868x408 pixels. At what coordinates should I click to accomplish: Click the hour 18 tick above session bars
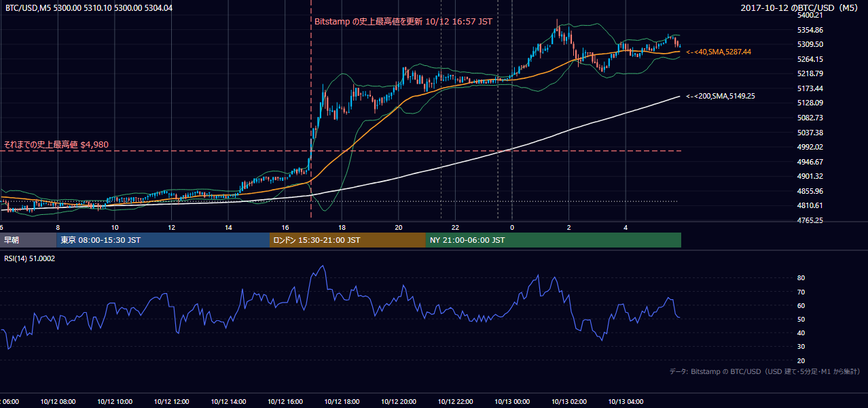pyautogui.click(x=342, y=227)
